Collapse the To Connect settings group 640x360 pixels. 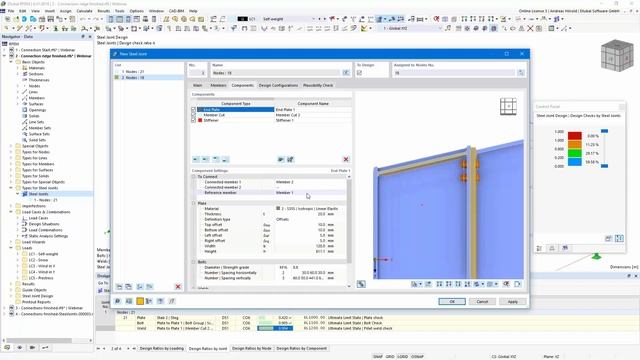tap(194, 177)
